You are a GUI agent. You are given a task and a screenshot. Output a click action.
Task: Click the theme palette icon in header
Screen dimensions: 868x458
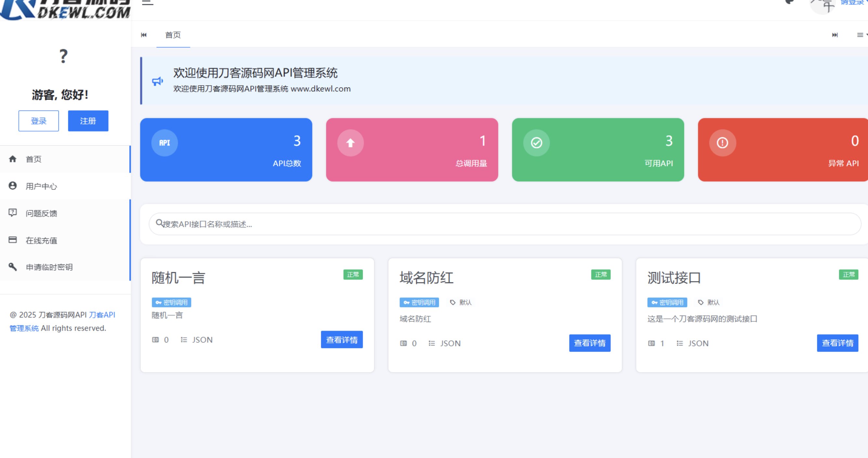(x=789, y=2)
